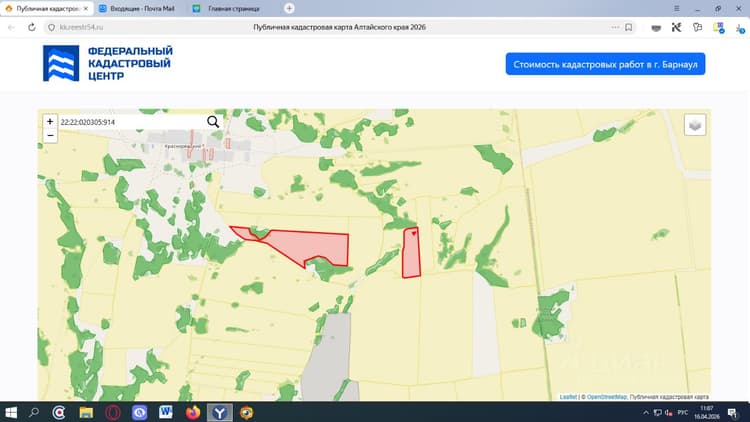Zoom out the map with minus button
The height and width of the screenshot is (422, 750).
click(50, 135)
